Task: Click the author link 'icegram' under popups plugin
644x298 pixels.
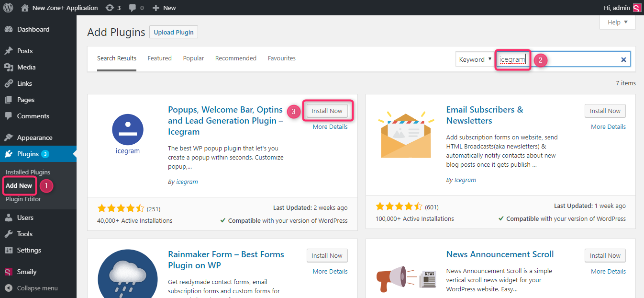Action: coord(187,182)
